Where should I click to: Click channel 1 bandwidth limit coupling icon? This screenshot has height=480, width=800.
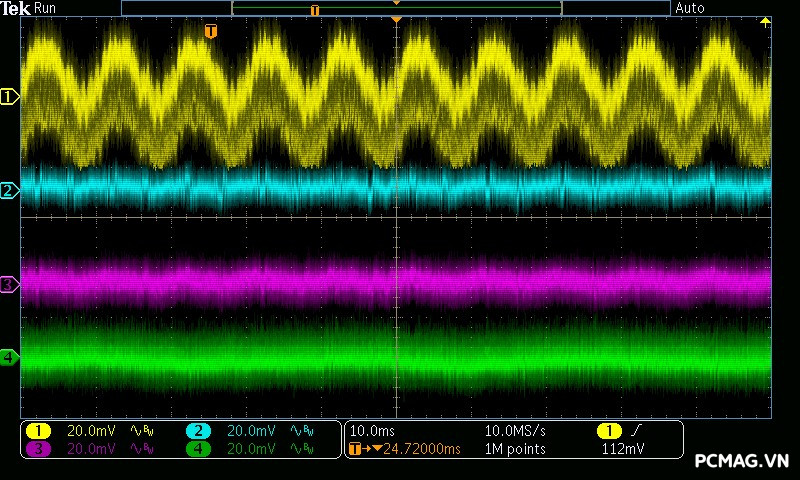pyautogui.click(x=141, y=431)
